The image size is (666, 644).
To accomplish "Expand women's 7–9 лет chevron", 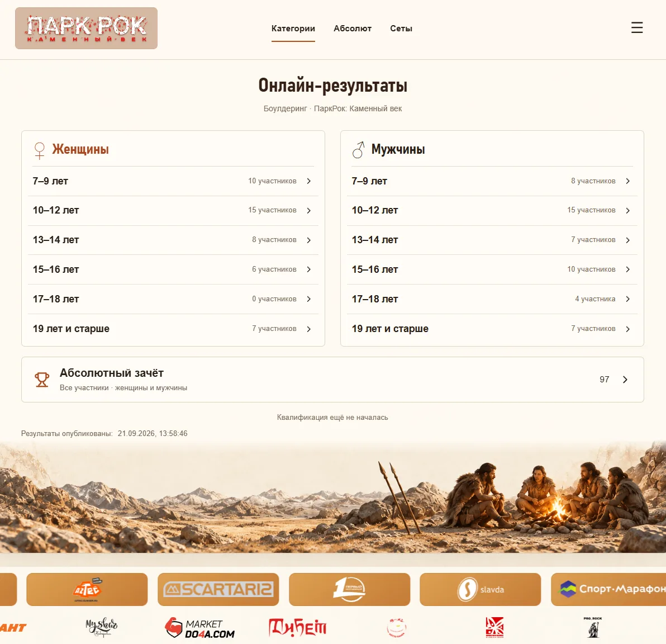I will click(309, 181).
